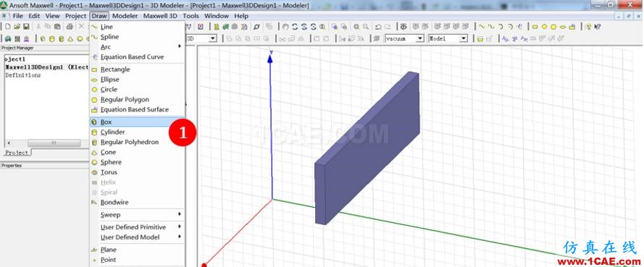Open the vacuum material dropdown
Image resolution: width=644 pixels, height=267 pixels.
pyautogui.click(x=404, y=38)
